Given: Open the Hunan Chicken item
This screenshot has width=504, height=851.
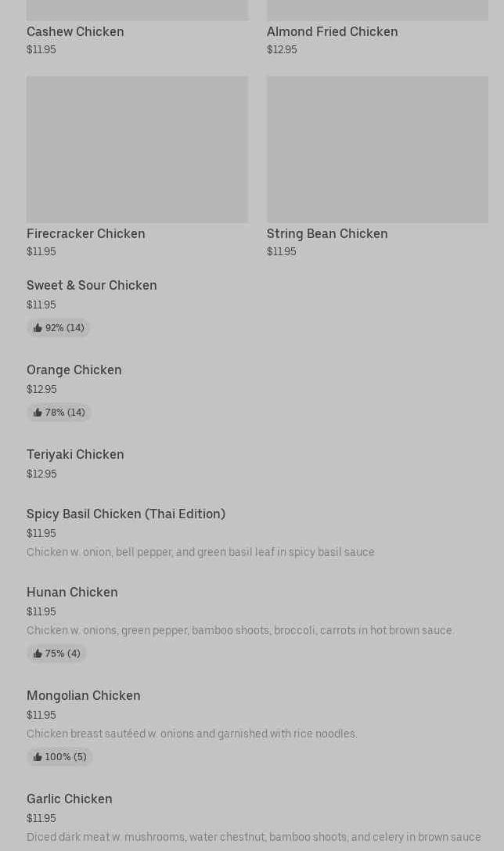Looking at the screenshot, I should 72,592.
